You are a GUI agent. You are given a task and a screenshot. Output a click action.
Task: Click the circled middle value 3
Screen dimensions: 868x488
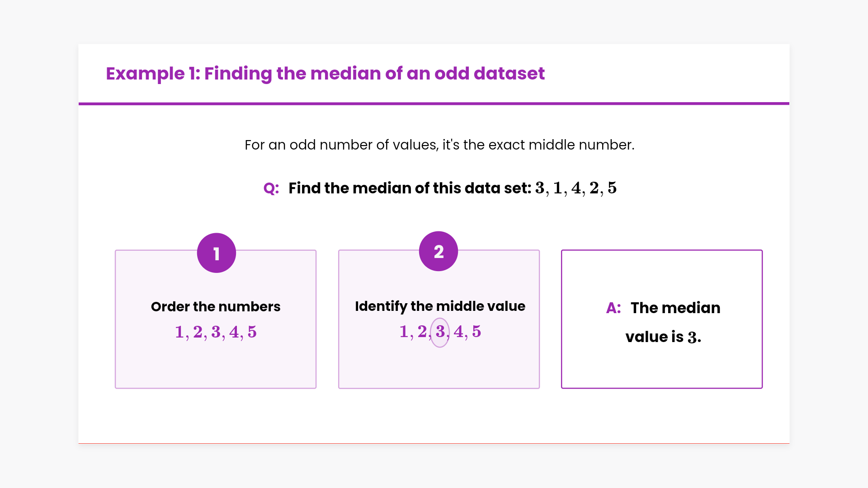click(440, 332)
